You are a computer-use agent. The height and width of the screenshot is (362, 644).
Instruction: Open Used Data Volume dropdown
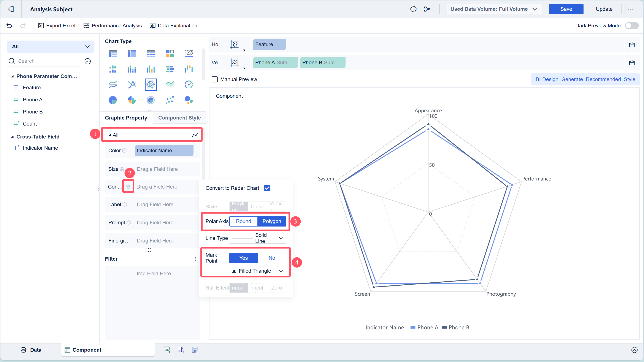tap(494, 9)
